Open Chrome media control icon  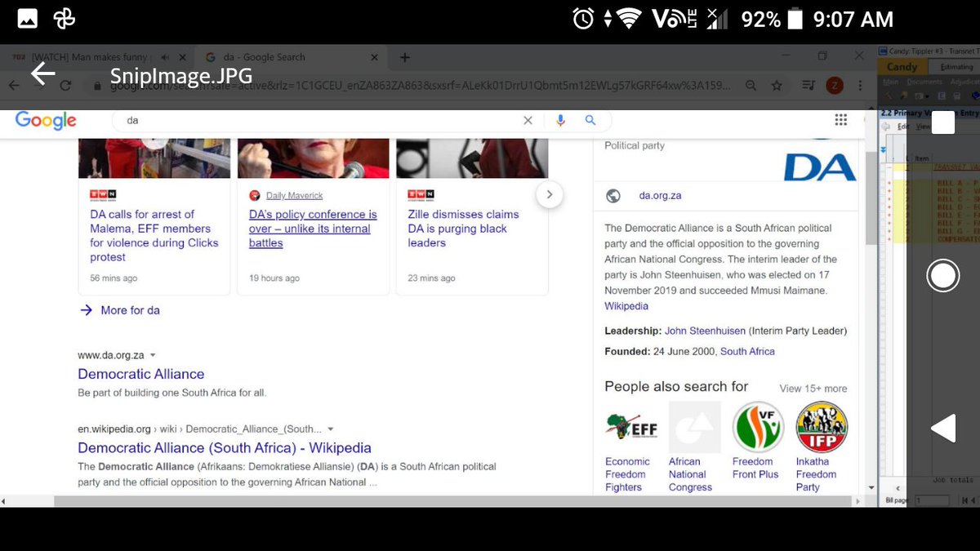pyautogui.click(x=808, y=85)
